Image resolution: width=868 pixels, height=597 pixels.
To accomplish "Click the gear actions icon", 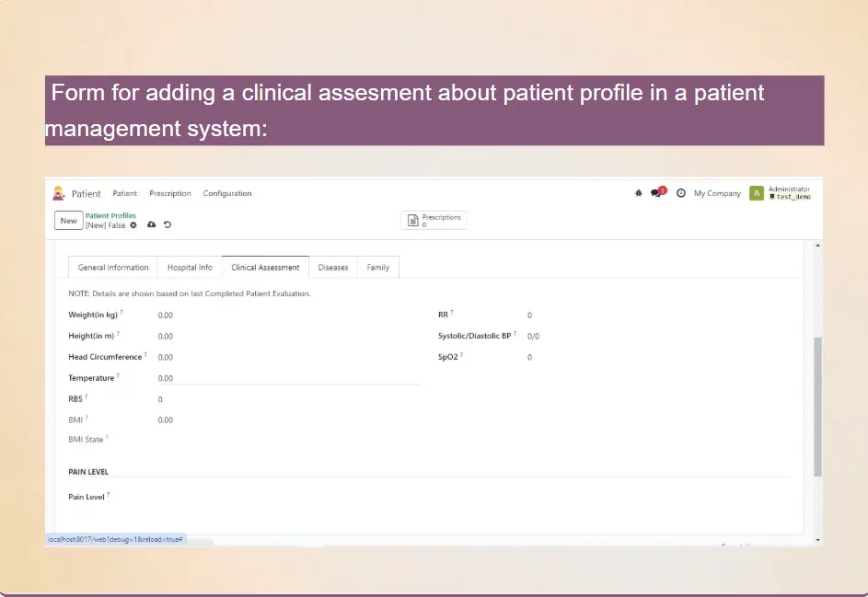I will click(x=133, y=224).
